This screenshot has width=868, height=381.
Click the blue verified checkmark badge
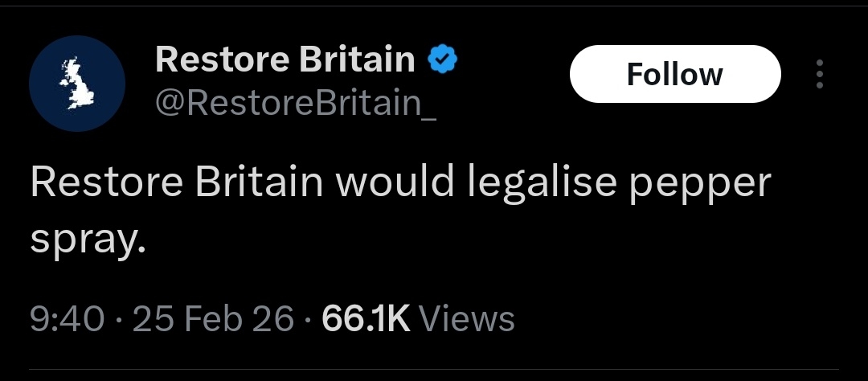coord(441,59)
